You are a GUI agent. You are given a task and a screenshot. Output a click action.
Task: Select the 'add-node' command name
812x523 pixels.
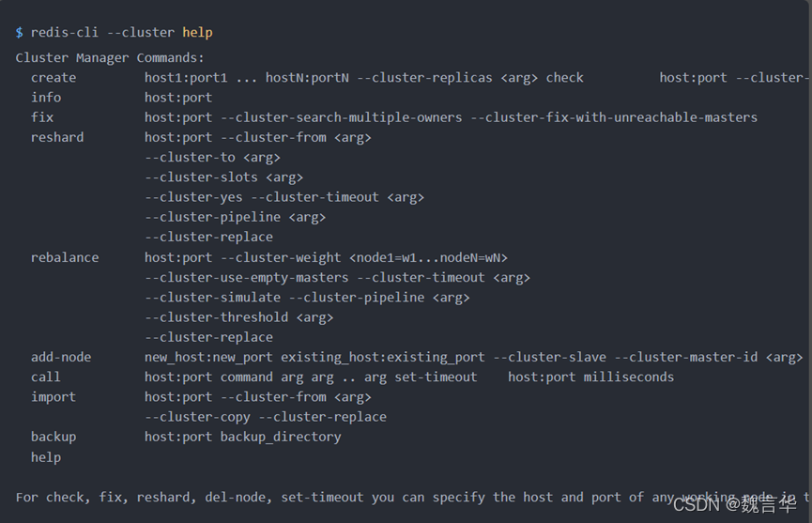click(x=61, y=357)
